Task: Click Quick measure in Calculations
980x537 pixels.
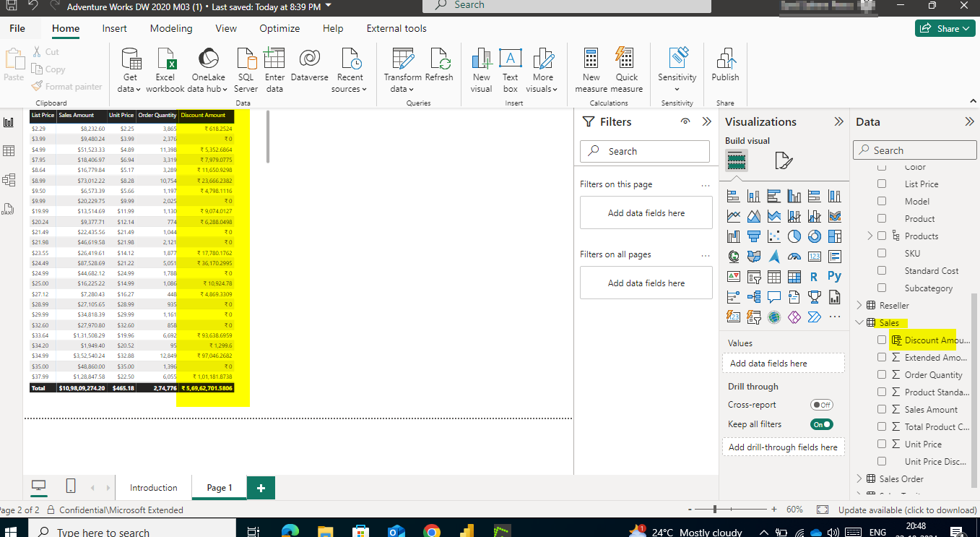Action: click(626, 71)
